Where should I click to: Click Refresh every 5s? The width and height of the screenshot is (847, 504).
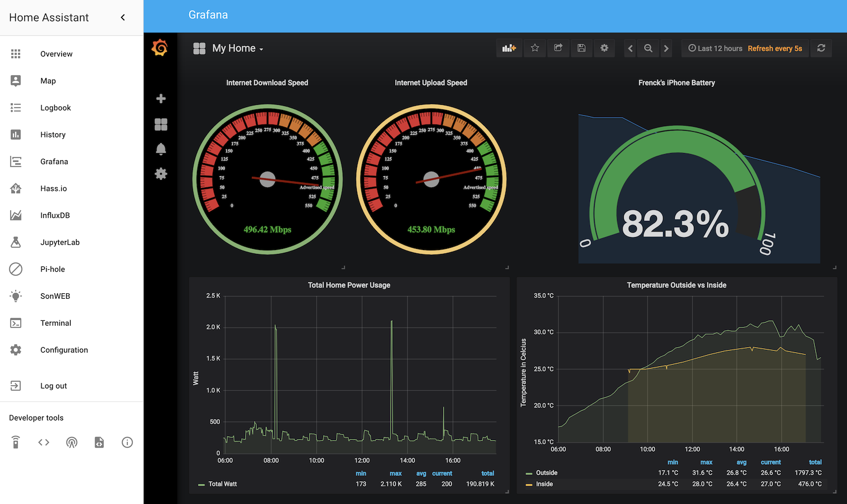coord(775,48)
